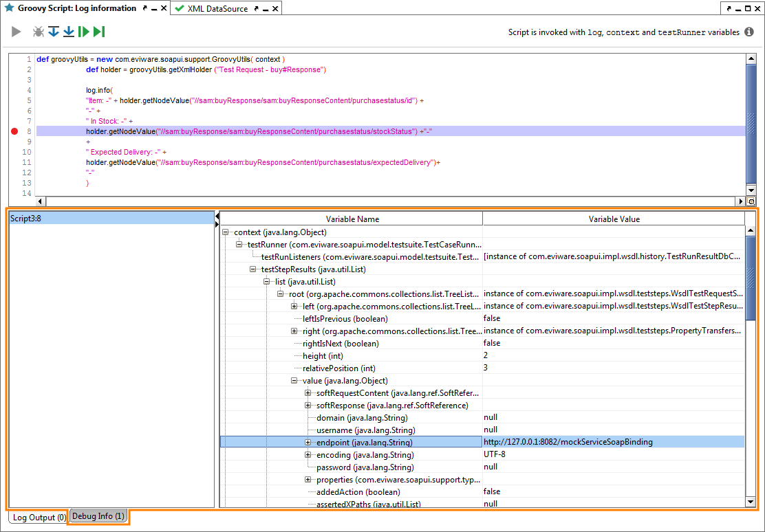The image size is (765, 532).
Task: Switch to the Groovy Script: Log information tab
Action: [x=77, y=8]
